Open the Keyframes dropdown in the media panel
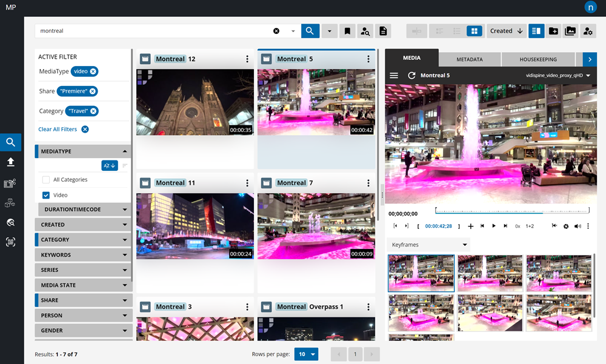 428,244
